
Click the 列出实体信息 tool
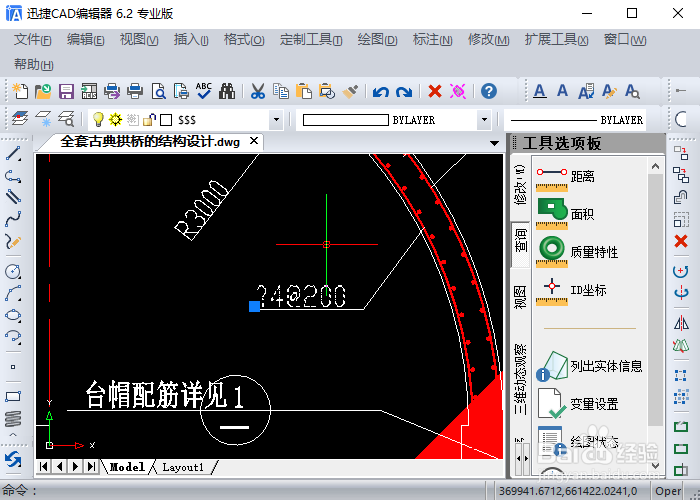tap(588, 366)
